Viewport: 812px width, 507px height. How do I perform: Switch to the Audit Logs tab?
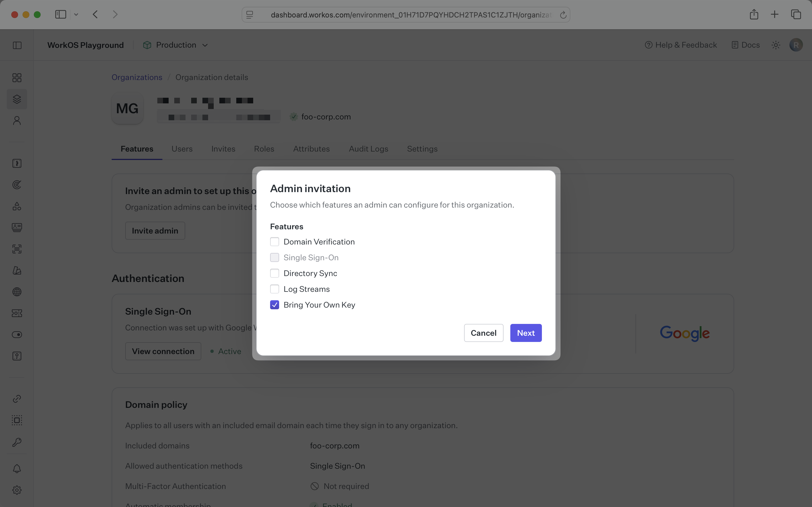368,148
